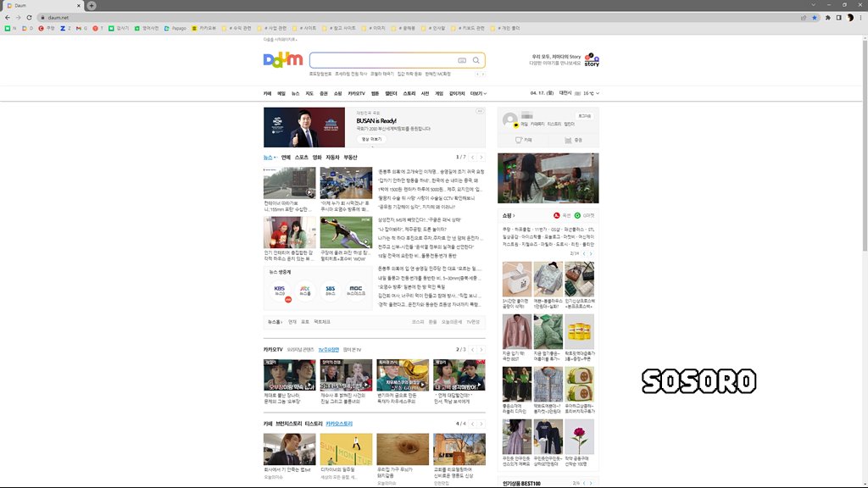
Task: Open the Z bookmark in bookmarks bar
Action: coord(65,28)
